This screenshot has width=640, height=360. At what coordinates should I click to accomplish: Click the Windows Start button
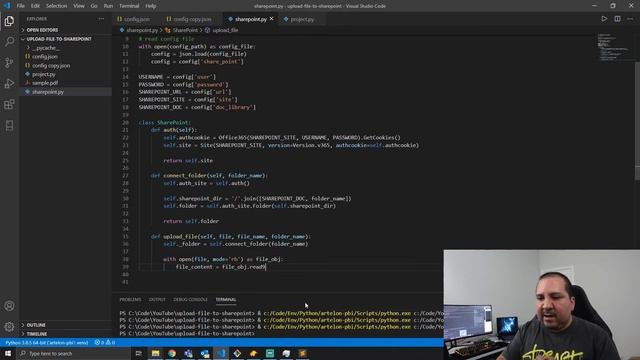pos(8,353)
